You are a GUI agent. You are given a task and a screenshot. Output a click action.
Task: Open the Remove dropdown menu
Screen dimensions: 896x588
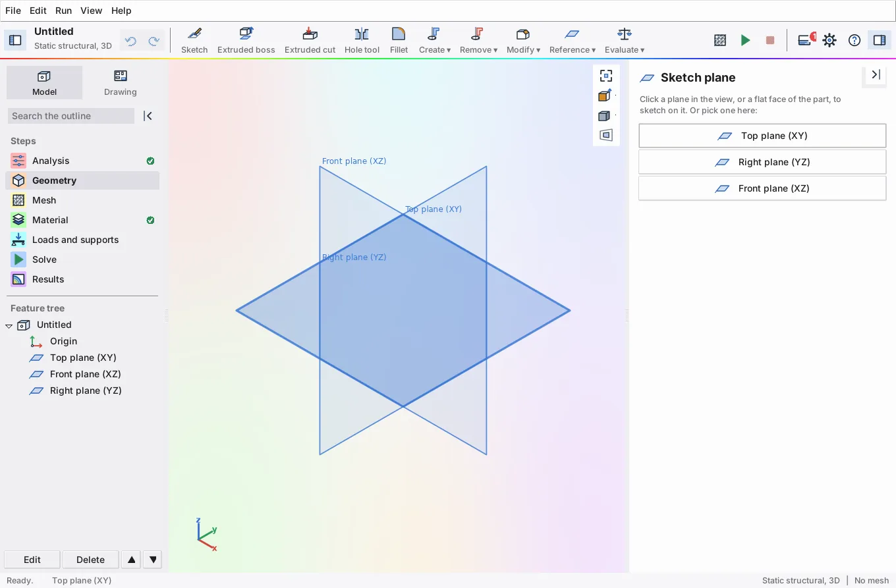point(478,40)
